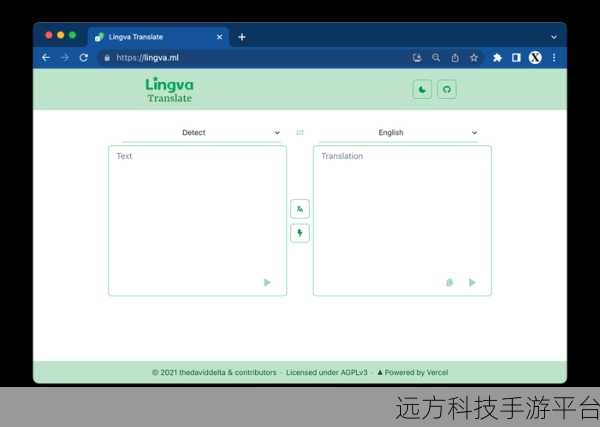Click the Text input area

(x=197, y=220)
